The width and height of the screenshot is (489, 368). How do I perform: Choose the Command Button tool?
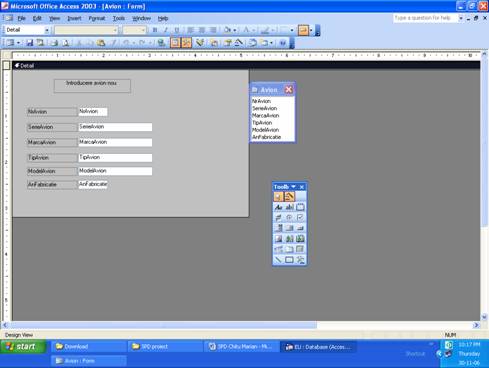tap(300, 228)
